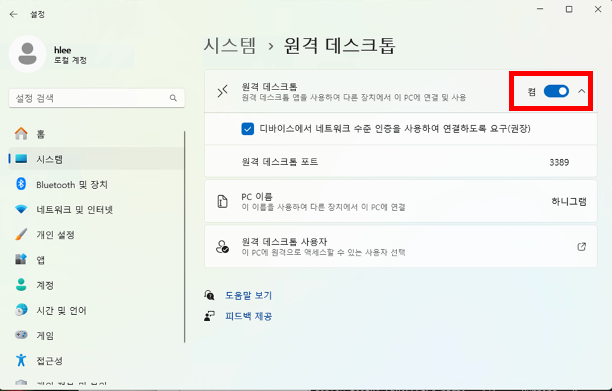Click the accounts person icon
Screen dimensions: 612x391
click(21, 284)
